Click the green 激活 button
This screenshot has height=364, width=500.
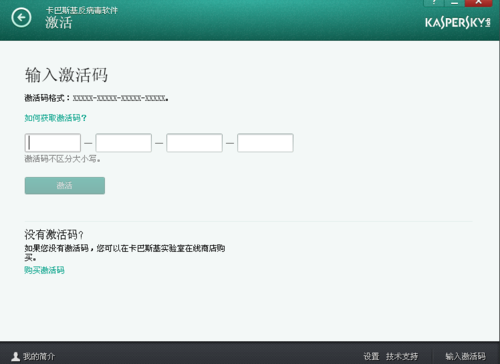[x=65, y=185]
